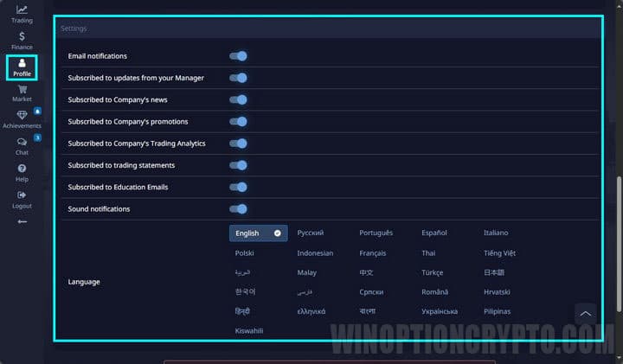
Task: Choose Hrvatski language
Action: pos(497,292)
